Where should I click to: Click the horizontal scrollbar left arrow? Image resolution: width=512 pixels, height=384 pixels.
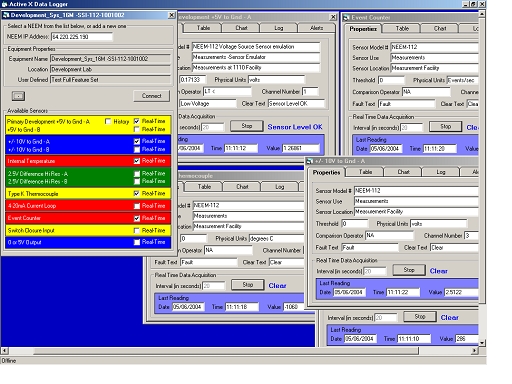[x=4, y=351]
